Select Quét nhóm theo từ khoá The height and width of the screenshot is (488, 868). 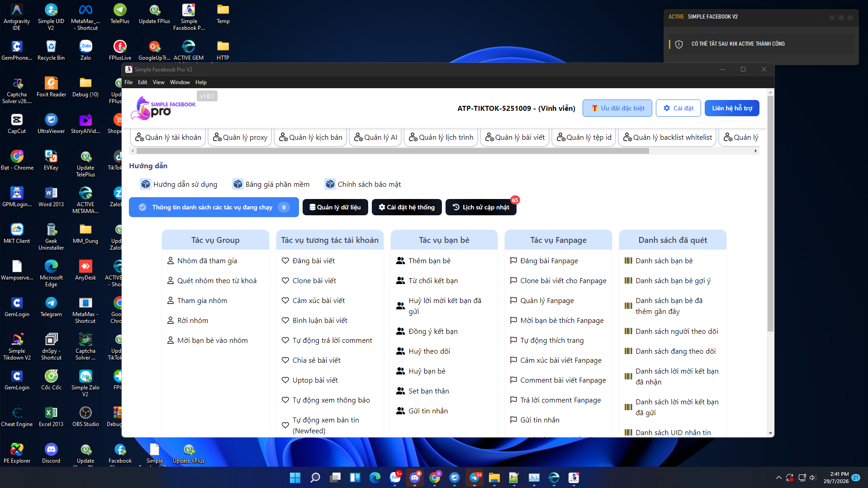(212, 281)
